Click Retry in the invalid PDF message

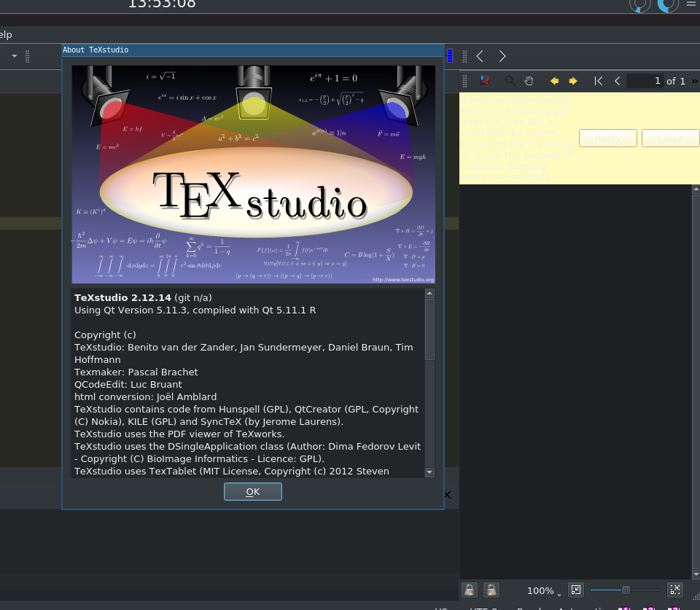coord(607,138)
